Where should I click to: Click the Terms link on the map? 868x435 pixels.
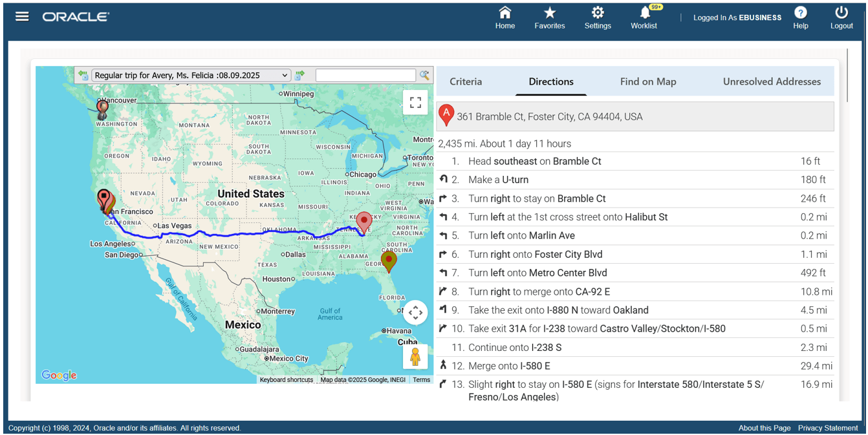click(421, 379)
